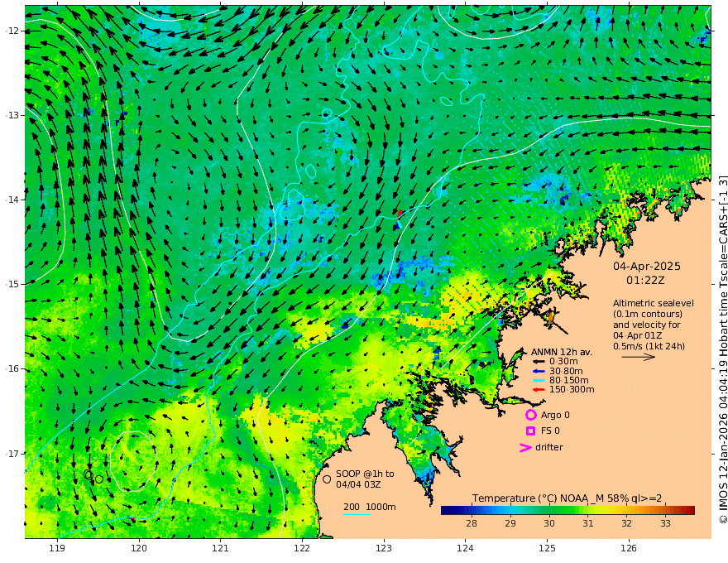Click the longitude axis label 125
The height and width of the screenshot is (563, 728).
(548, 549)
